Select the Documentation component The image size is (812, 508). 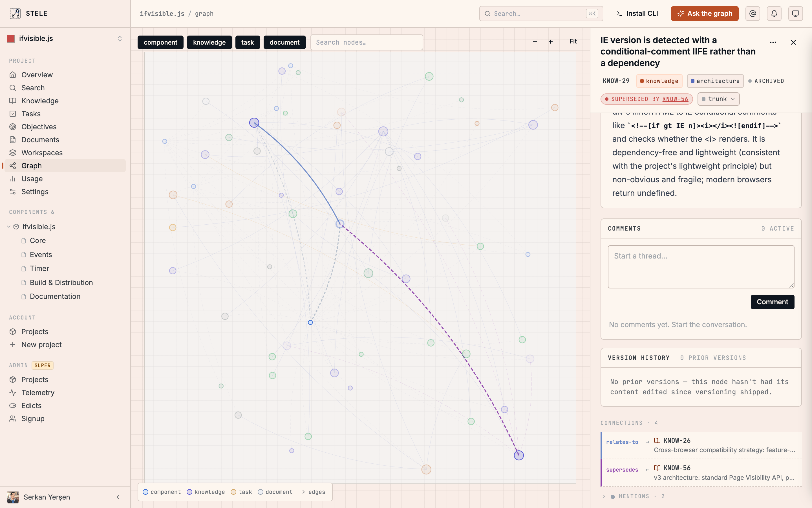point(55,296)
